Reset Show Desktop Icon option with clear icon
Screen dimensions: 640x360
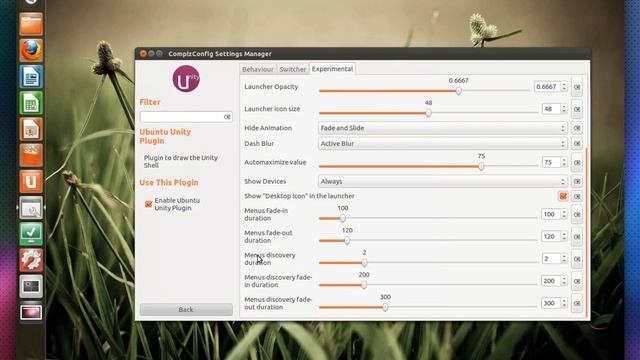(x=577, y=196)
